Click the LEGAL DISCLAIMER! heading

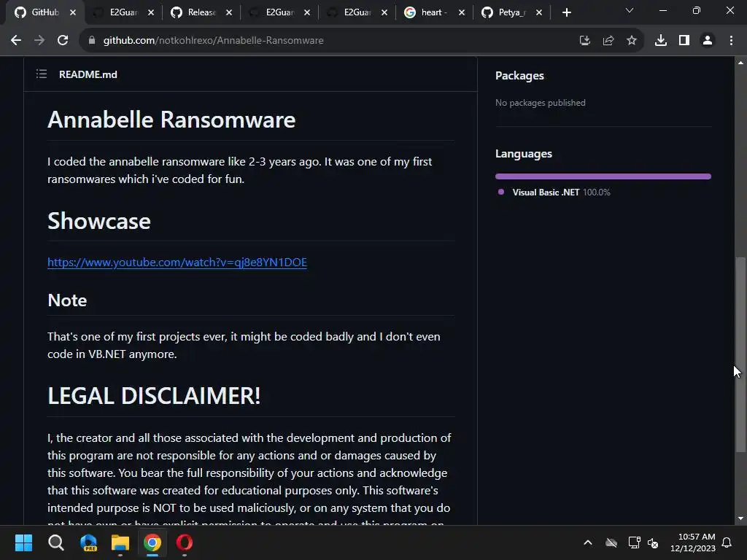tap(155, 396)
